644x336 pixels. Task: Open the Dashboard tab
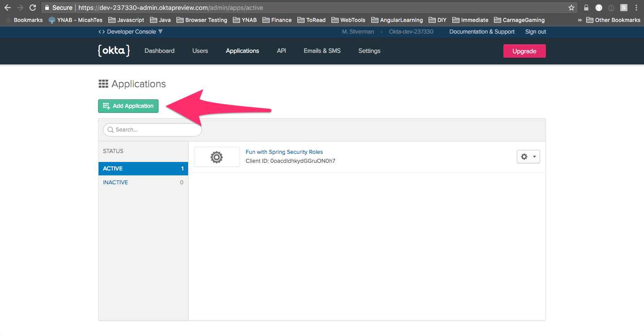[x=159, y=51]
